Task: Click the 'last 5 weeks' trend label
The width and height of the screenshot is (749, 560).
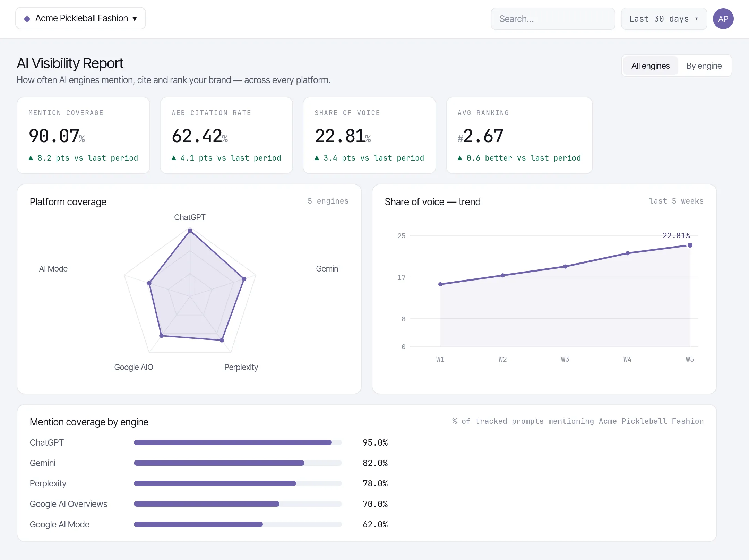Action: tap(676, 201)
